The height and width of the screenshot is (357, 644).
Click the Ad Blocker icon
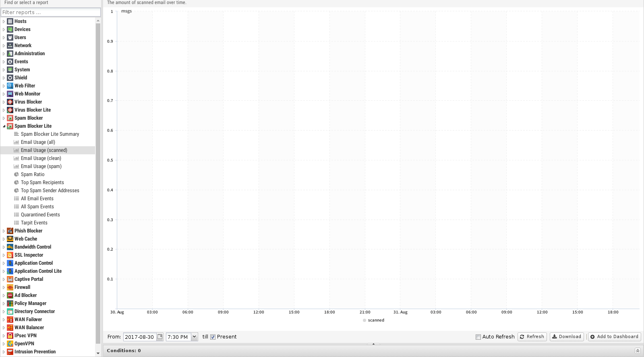pyautogui.click(x=10, y=295)
